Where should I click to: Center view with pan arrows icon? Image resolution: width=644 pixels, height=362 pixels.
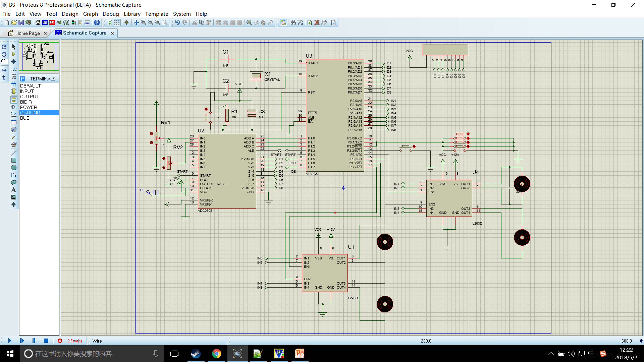136,22
